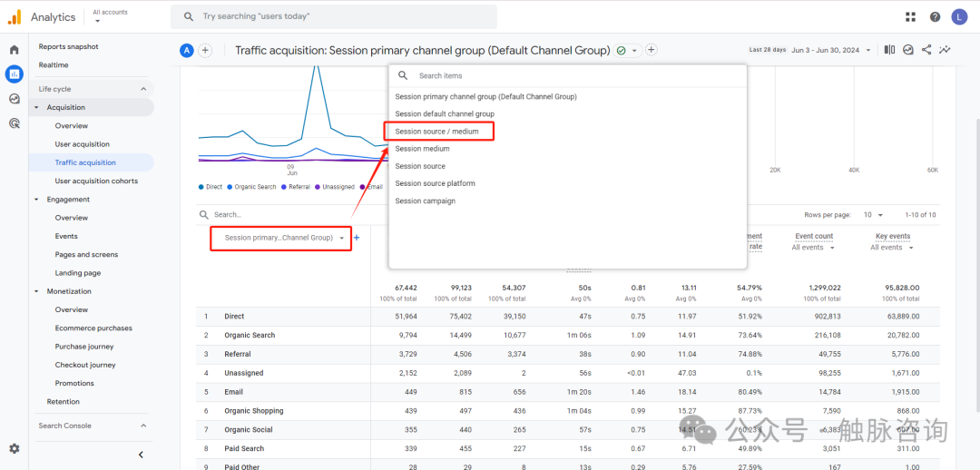The height and width of the screenshot is (470, 980).
Task: Add a secondary dimension with plus icon
Action: tap(357, 238)
